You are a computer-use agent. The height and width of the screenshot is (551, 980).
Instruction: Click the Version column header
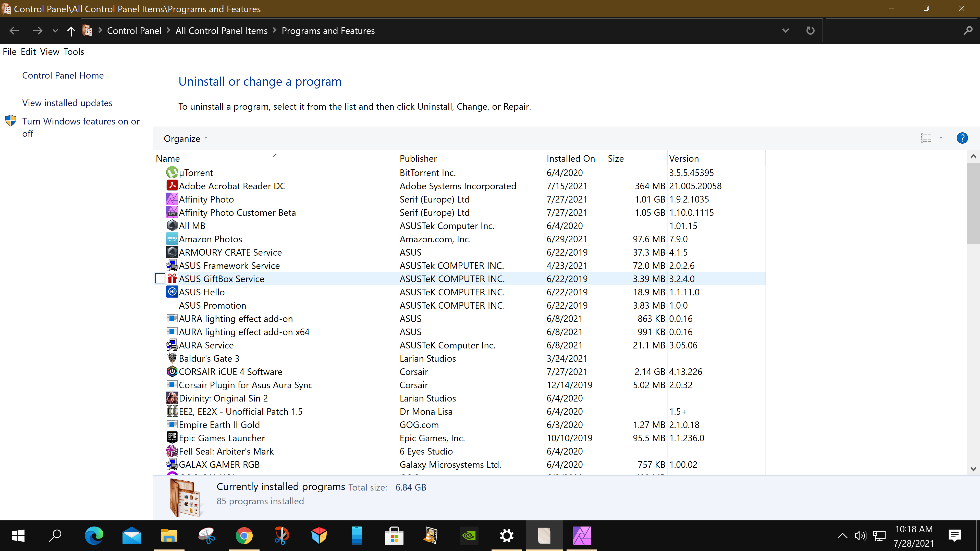[x=716, y=158]
